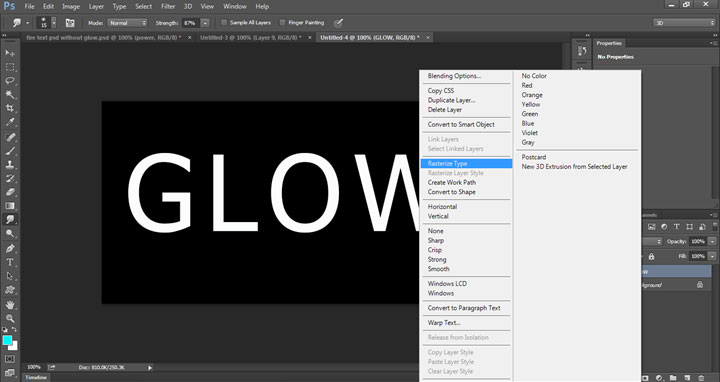Open the Properties panel menu

tap(714, 43)
